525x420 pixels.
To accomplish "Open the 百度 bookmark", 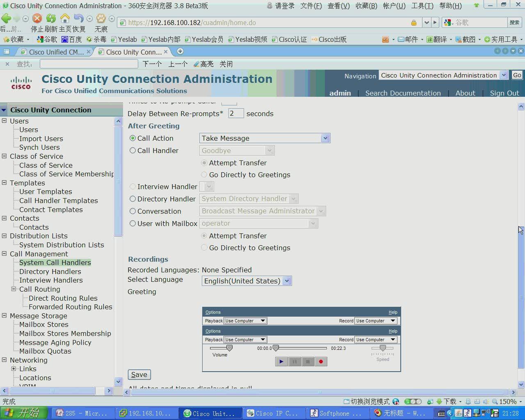I will click(71, 39).
